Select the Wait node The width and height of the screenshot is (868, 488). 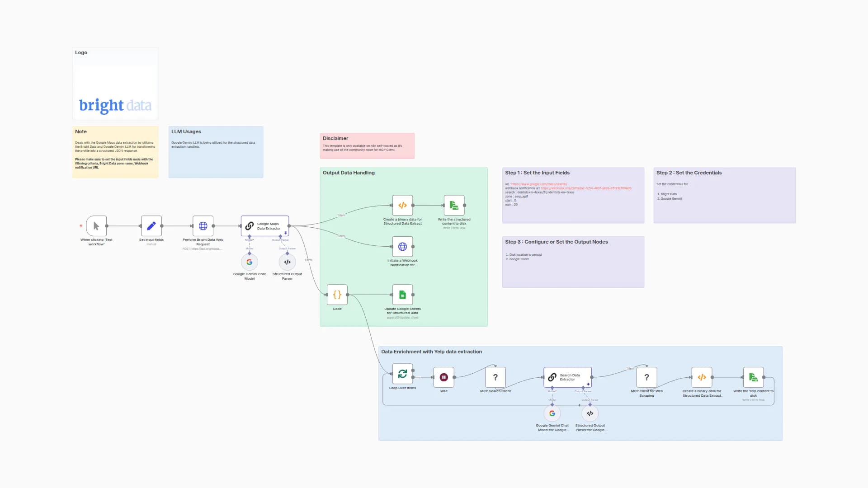(444, 377)
